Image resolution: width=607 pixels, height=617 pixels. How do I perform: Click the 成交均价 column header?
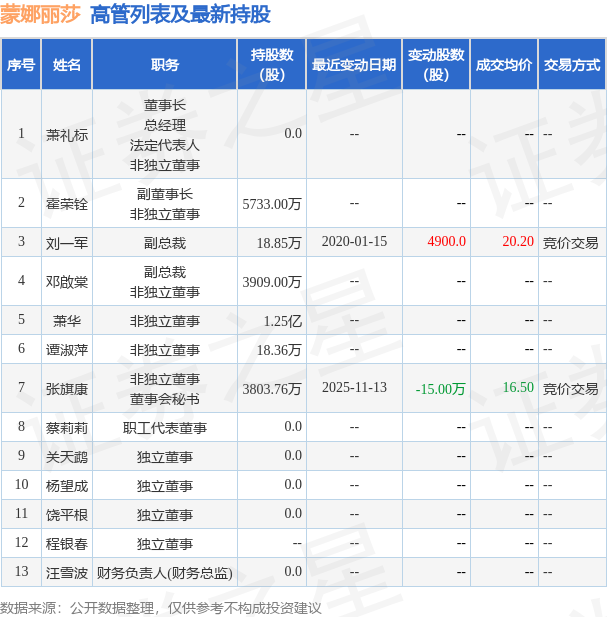point(504,65)
